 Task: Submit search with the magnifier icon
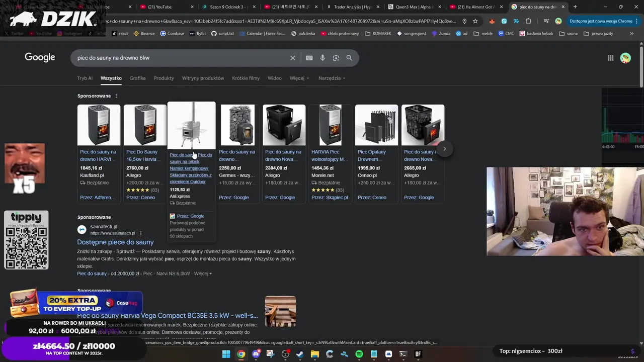tap(349, 58)
